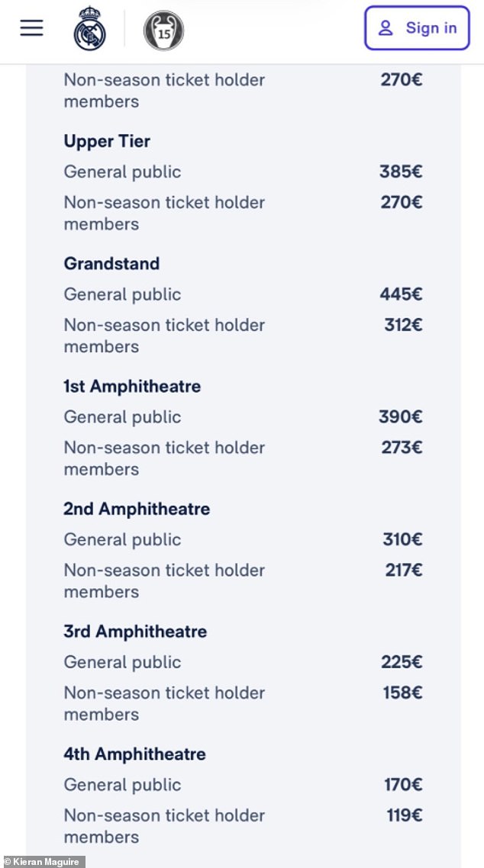
Task: Select the 119€ 4th Amphitheatre members price
Action: [404, 815]
